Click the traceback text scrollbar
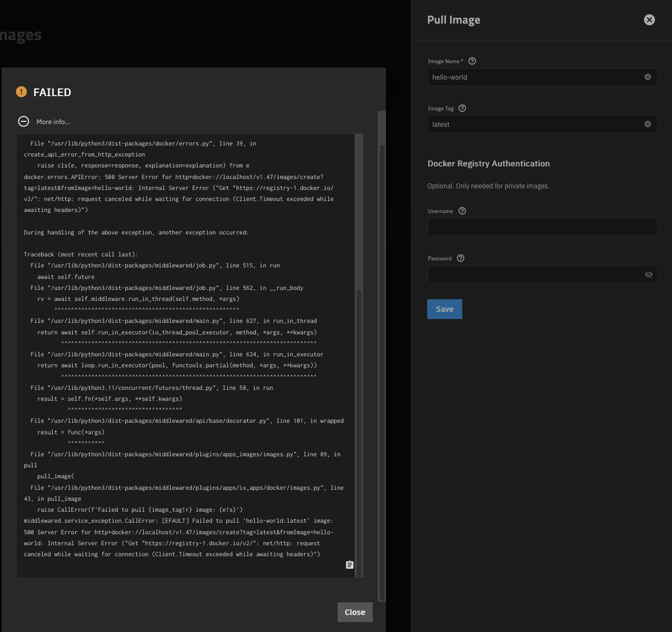The width and height of the screenshot is (672, 632). pyautogui.click(x=359, y=428)
